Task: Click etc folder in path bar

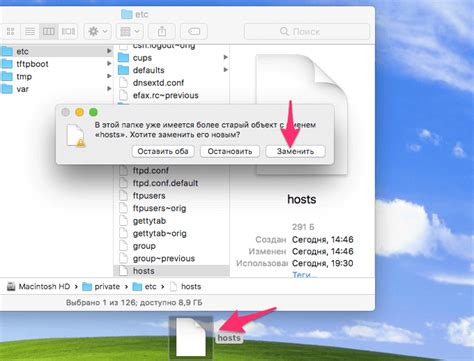Action: pos(145,287)
